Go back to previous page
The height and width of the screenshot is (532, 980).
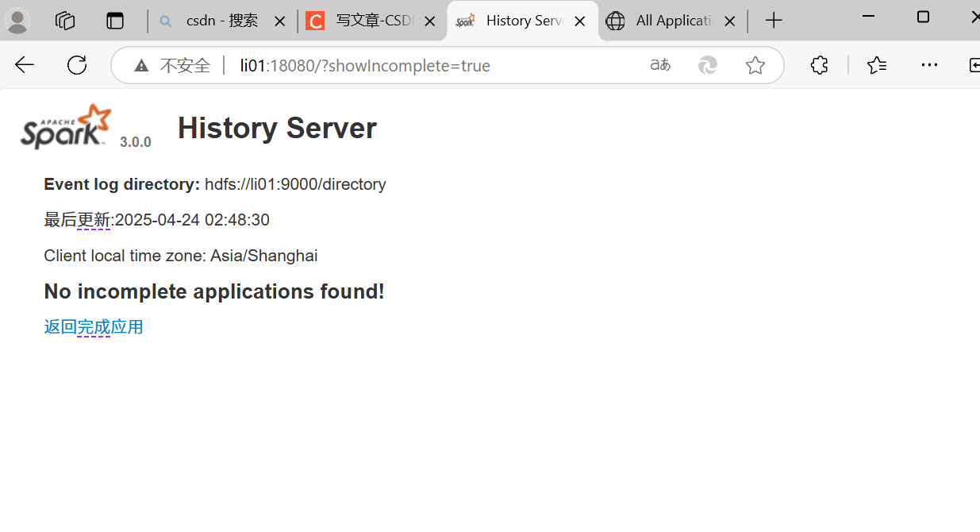coord(25,65)
